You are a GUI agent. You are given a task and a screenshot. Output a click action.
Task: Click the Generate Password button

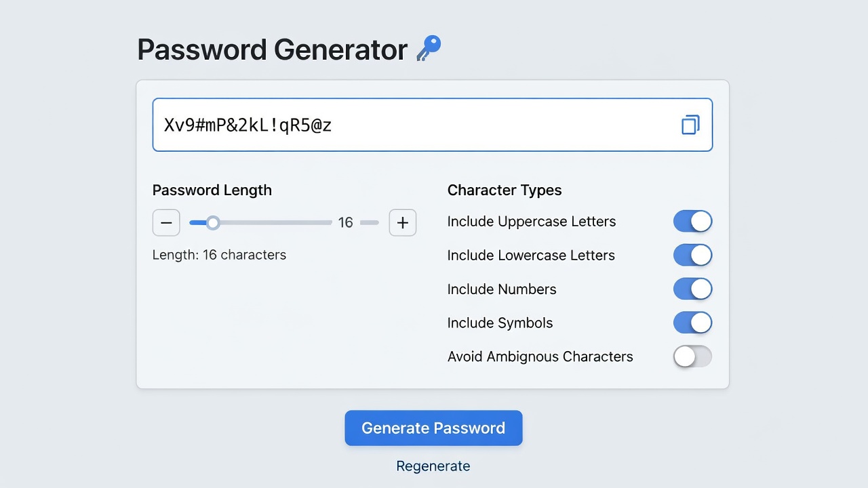(433, 428)
